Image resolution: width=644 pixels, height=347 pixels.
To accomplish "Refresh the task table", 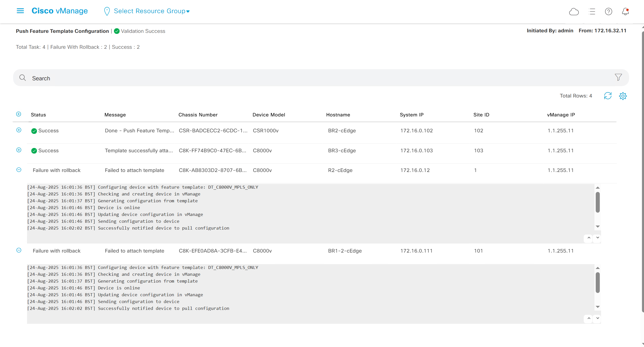I will (x=608, y=96).
